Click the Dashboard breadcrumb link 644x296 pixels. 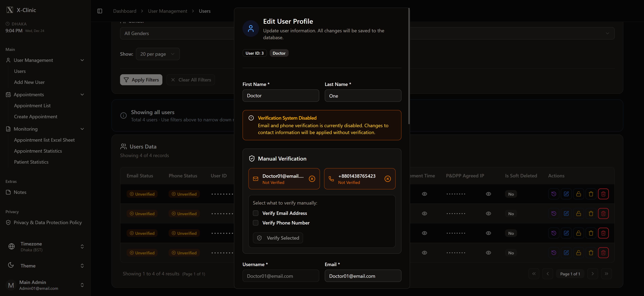coord(125,11)
